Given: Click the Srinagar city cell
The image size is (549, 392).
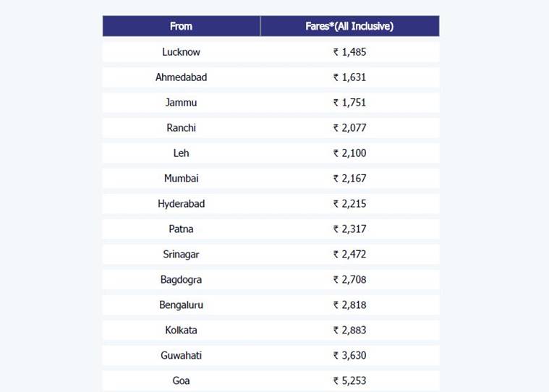Looking at the screenshot, I should 181,255.
